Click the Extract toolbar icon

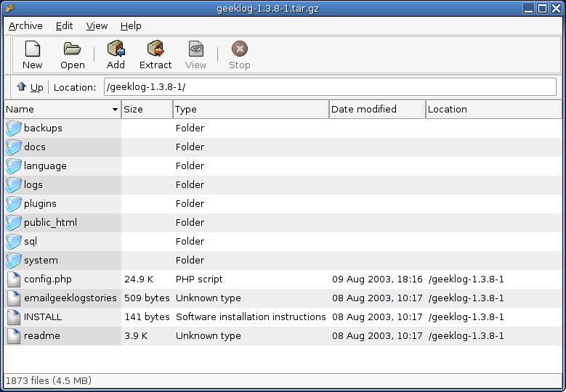coord(155,49)
